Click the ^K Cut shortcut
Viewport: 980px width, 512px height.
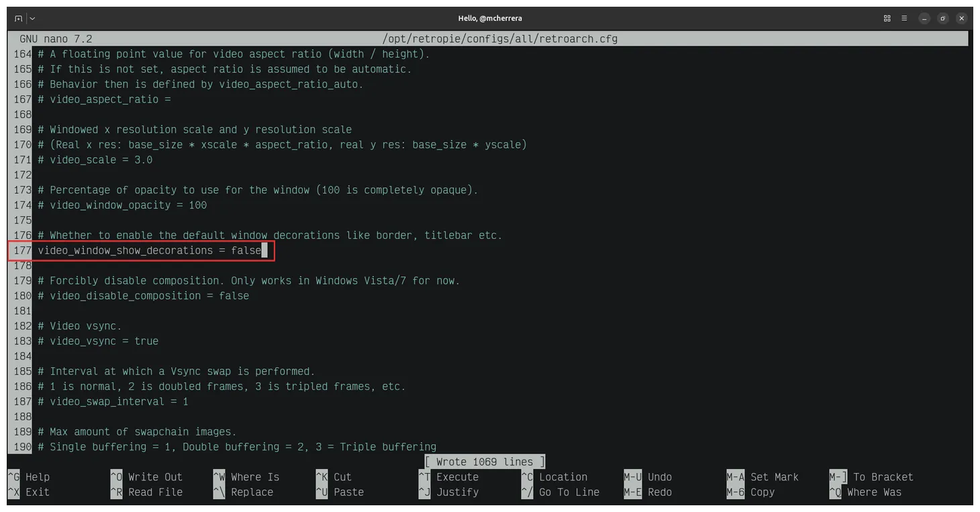[x=334, y=477]
